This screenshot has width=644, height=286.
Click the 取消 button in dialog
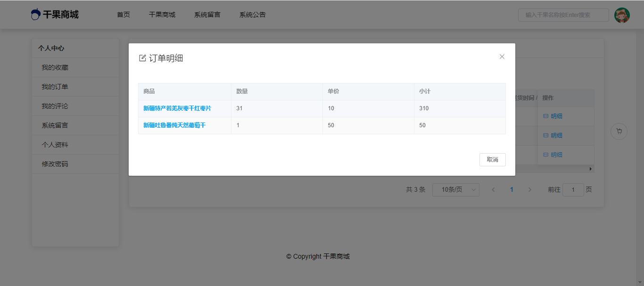492,160
